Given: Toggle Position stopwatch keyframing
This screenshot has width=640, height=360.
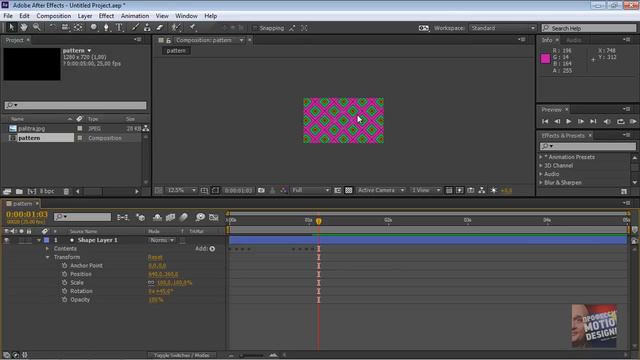Looking at the screenshot, I should click(64, 274).
